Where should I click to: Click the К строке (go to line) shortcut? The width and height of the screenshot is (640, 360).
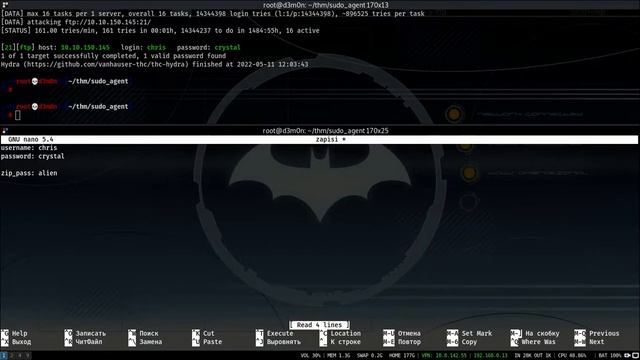tap(340, 342)
